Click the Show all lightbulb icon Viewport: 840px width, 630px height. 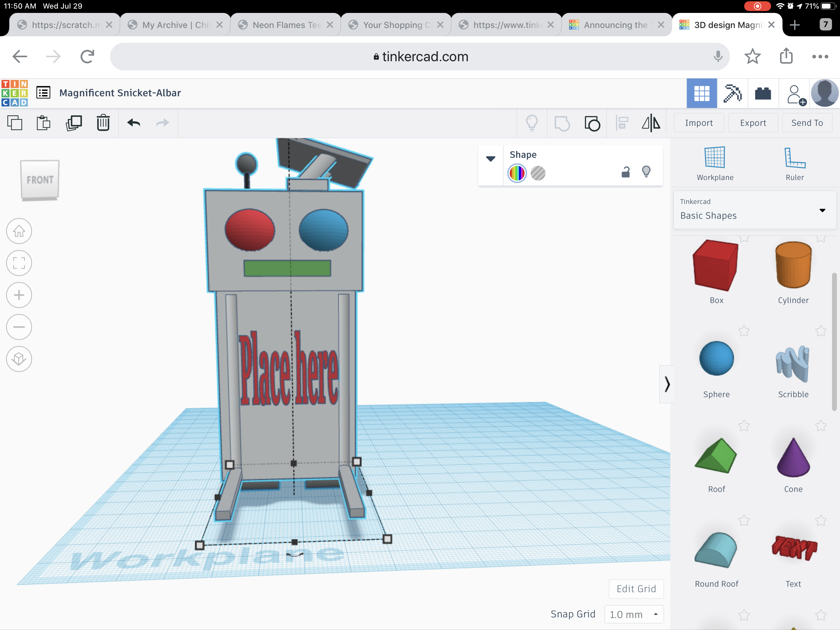[x=532, y=123]
